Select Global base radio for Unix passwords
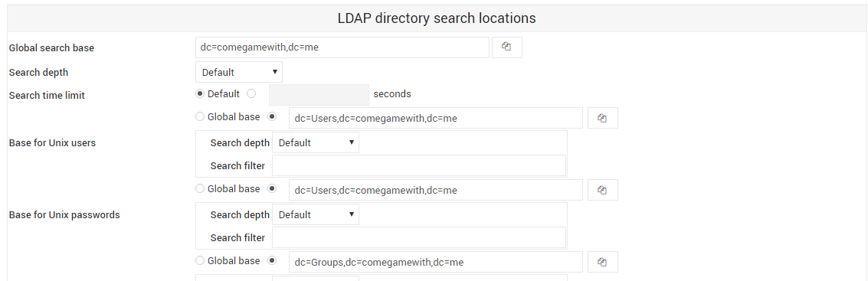Screen dimensions: 868x281 click(201, 188)
